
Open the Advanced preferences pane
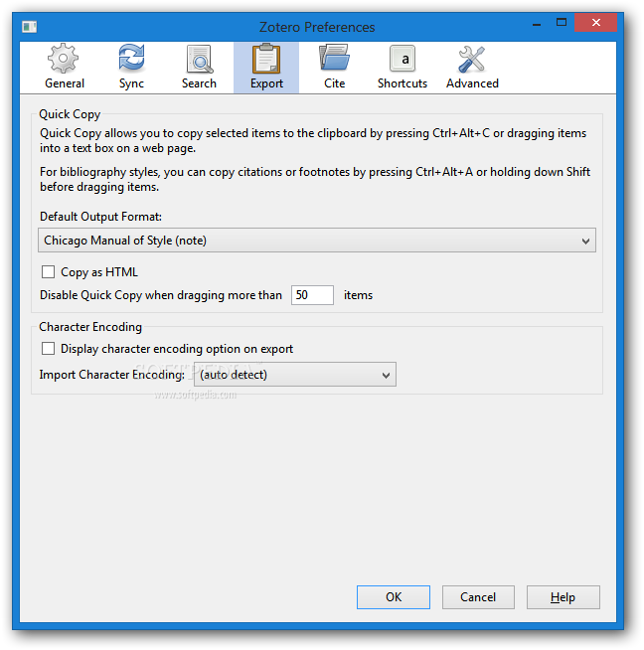[472, 67]
